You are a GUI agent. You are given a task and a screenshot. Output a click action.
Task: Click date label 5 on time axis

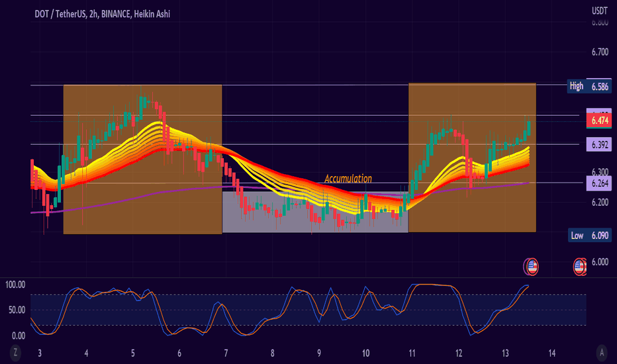[133, 353]
